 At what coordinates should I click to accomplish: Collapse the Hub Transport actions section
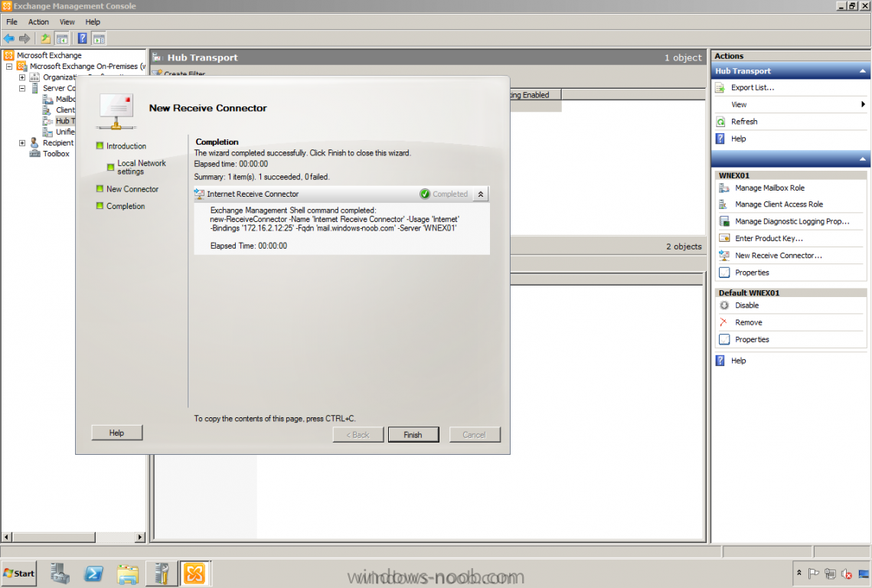click(x=863, y=71)
